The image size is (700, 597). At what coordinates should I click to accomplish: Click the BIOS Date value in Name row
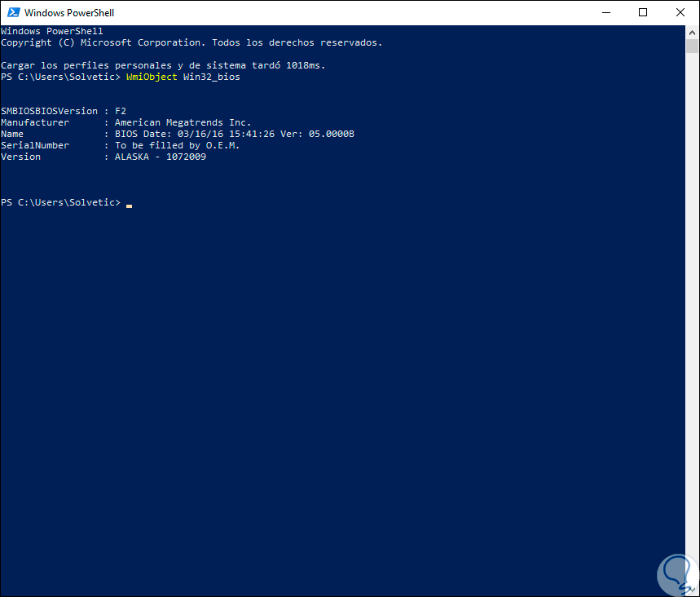pyautogui.click(x=234, y=134)
